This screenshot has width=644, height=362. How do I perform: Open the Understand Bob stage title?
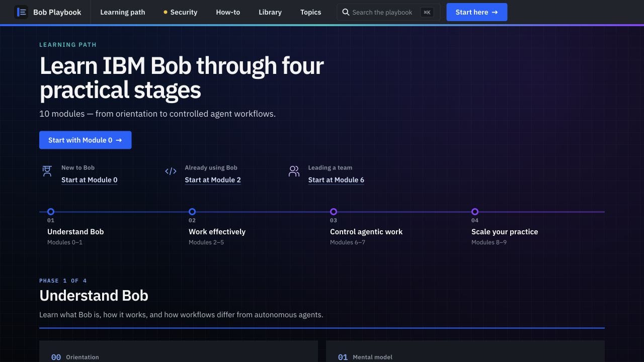(75, 232)
